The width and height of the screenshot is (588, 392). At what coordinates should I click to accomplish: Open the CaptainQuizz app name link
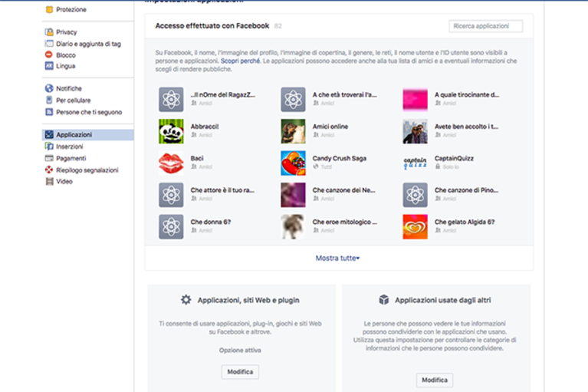point(454,158)
